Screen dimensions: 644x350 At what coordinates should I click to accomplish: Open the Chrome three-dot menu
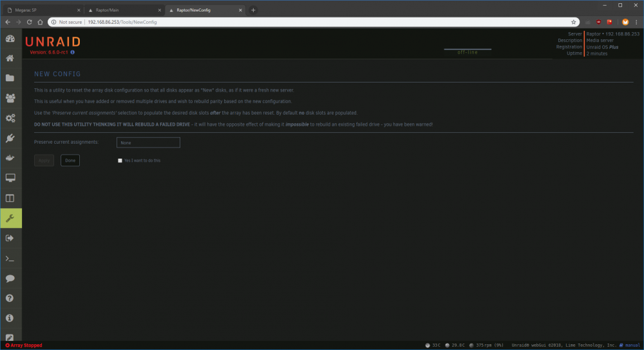[x=637, y=22]
